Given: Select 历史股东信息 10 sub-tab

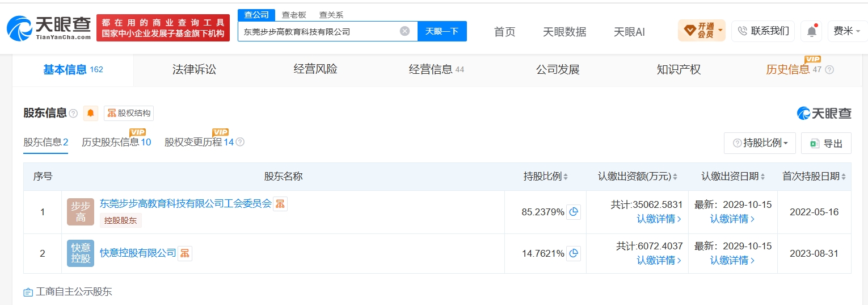Looking at the screenshot, I should (x=116, y=142).
